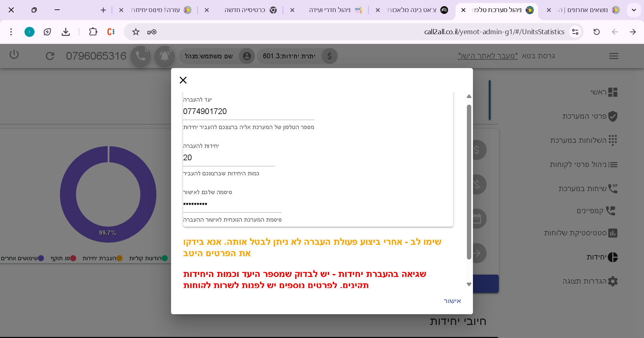Open סטטיסטיקת שלוחות chart icon
Image resolution: width=644 pixels, height=338 pixels.
pos(613,233)
